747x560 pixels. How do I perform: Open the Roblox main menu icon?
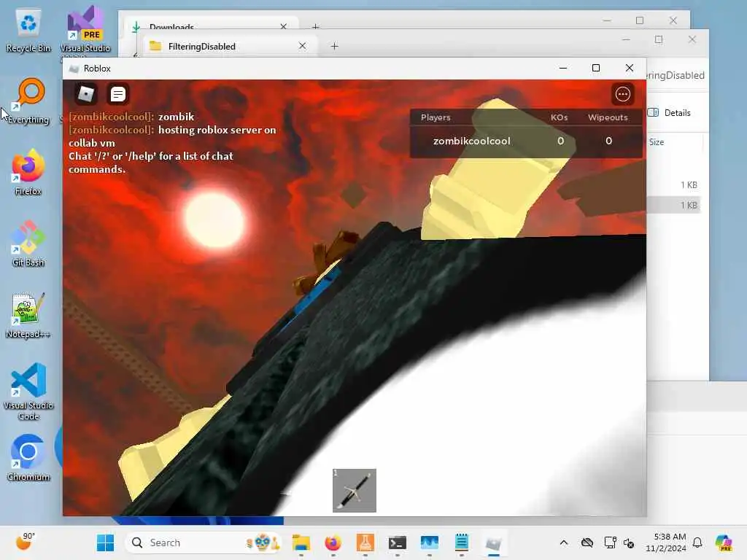coord(86,94)
